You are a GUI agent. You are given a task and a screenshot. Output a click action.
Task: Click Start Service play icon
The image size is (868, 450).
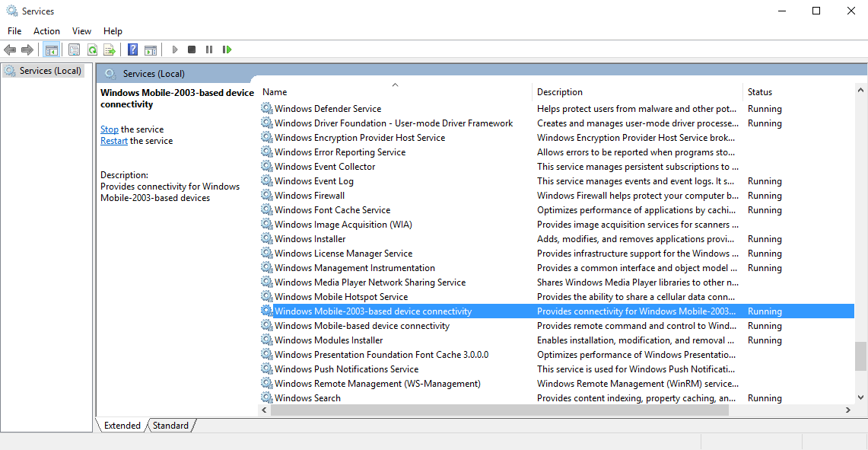[x=175, y=50]
